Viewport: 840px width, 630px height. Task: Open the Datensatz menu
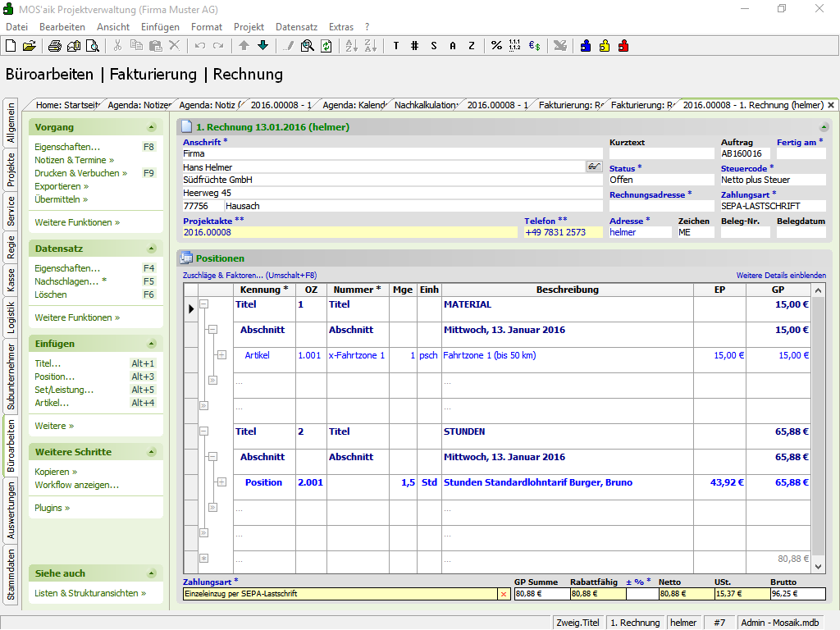(x=296, y=27)
